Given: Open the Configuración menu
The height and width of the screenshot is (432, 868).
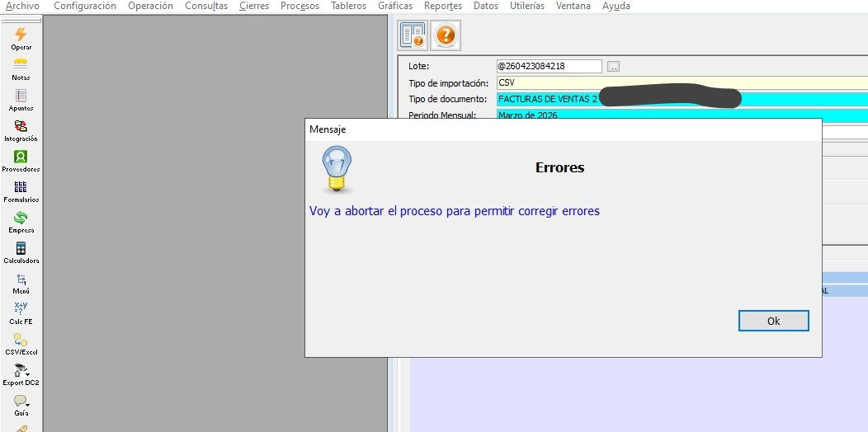Looking at the screenshot, I should click(x=85, y=6).
